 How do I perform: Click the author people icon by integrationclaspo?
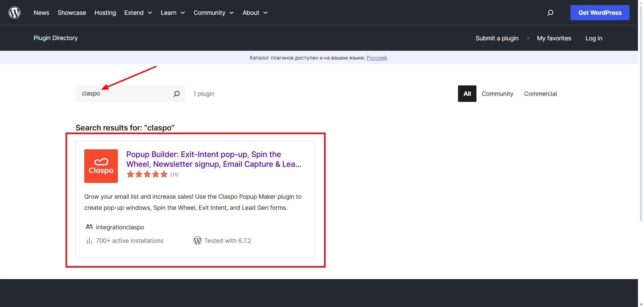(x=89, y=227)
